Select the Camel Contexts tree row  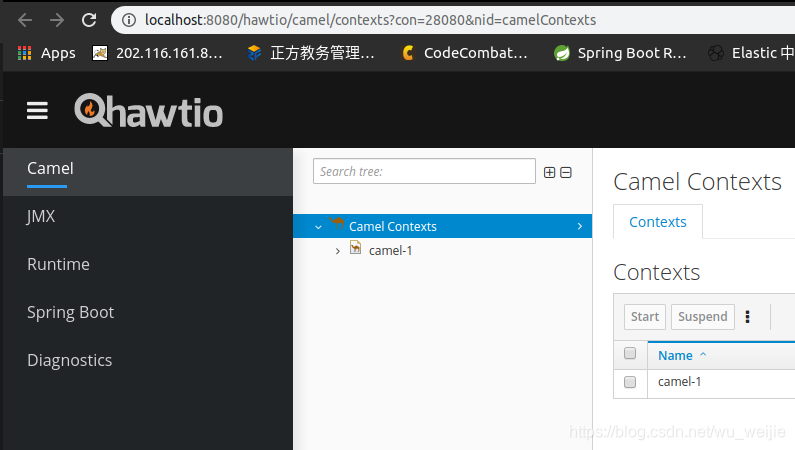click(x=443, y=226)
